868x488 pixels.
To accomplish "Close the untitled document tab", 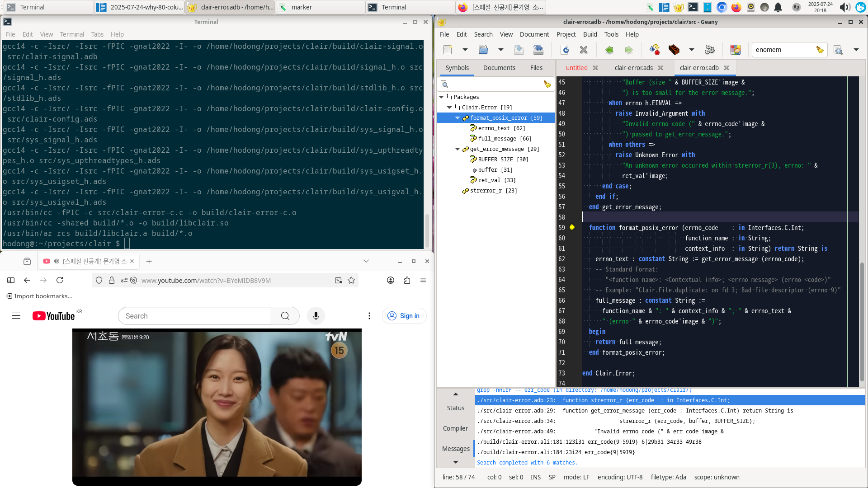I will [595, 68].
